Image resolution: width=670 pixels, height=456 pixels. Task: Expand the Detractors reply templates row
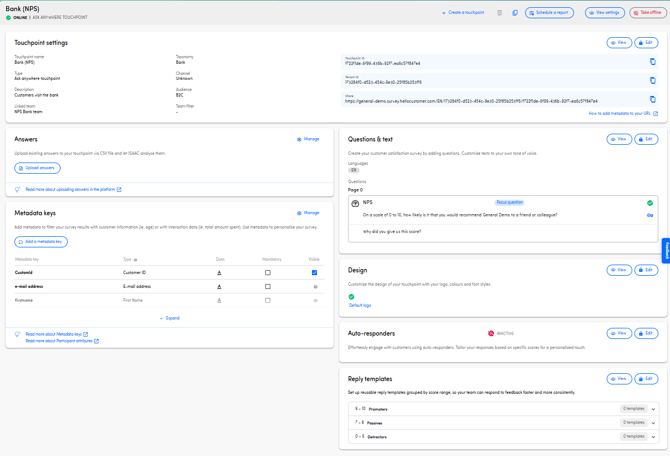pos(504,436)
